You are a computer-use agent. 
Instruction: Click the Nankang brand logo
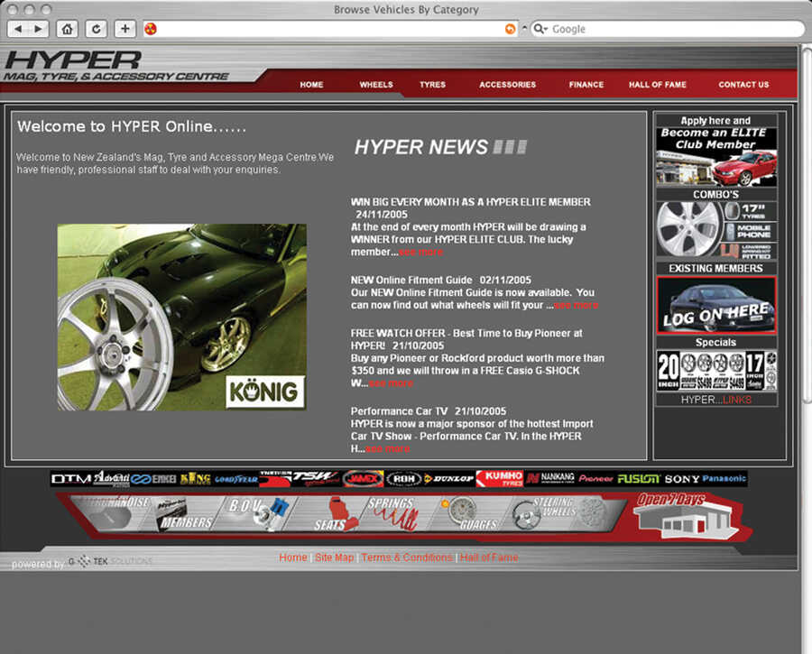tap(550, 478)
